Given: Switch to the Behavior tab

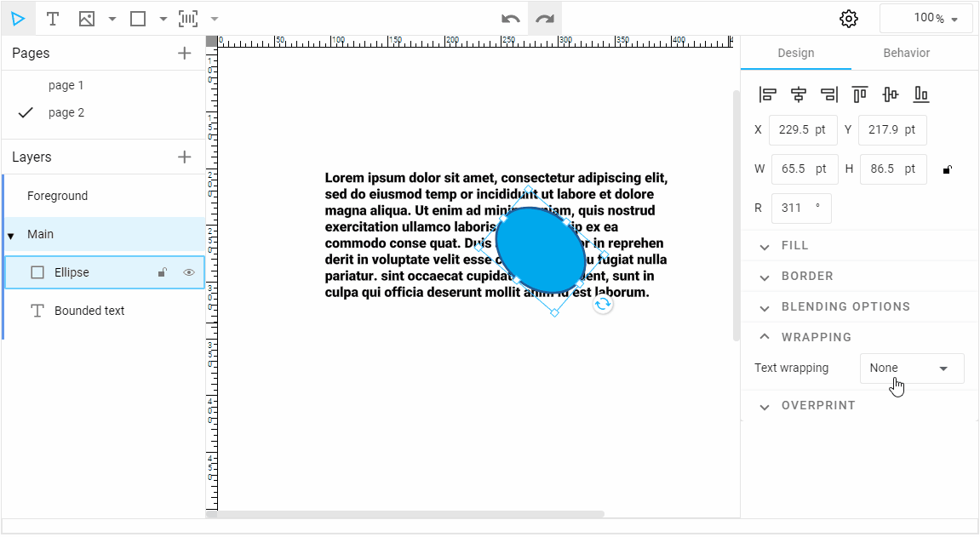Looking at the screenshot, I should coord(905,52).
